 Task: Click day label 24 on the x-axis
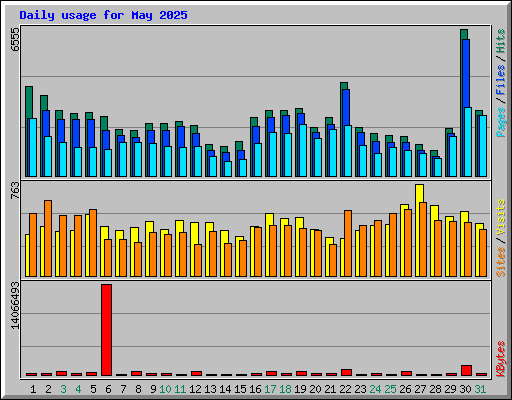tap(375, 389)
